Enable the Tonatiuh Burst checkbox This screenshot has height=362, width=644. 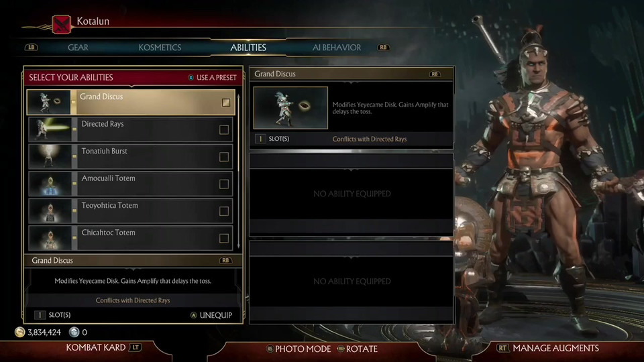click(x=224, y=157)
